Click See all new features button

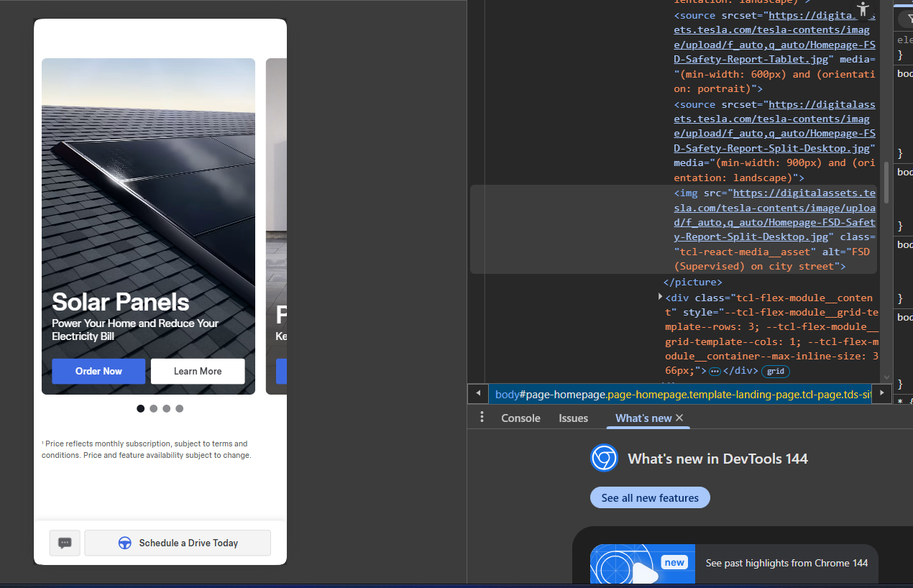(x=650, y=498)
